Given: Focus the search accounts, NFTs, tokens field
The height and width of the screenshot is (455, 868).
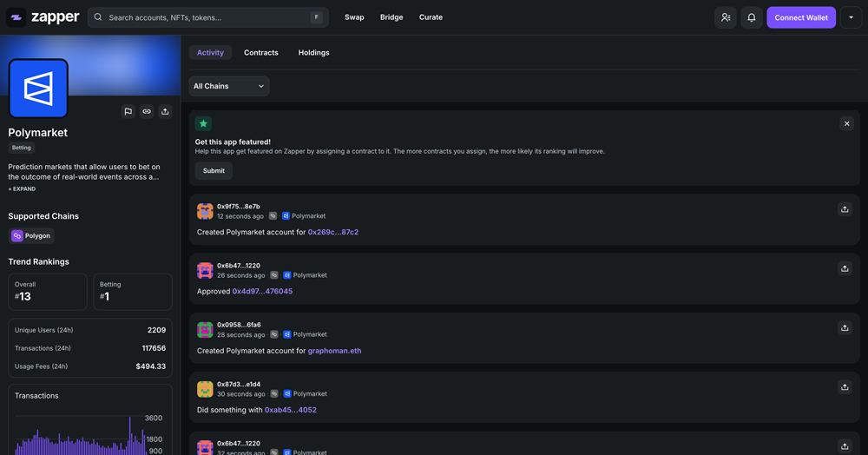Looking at the screenshot, I should [208, 17].
